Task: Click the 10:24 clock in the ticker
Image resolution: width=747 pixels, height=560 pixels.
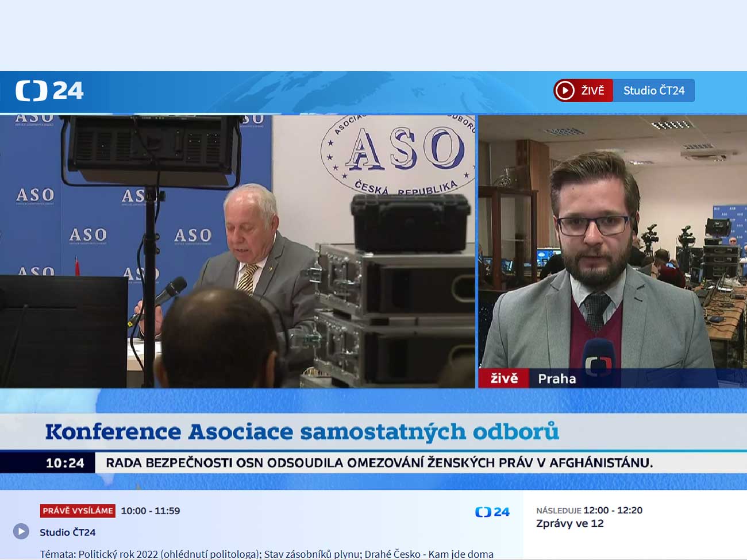Action: 65,463
